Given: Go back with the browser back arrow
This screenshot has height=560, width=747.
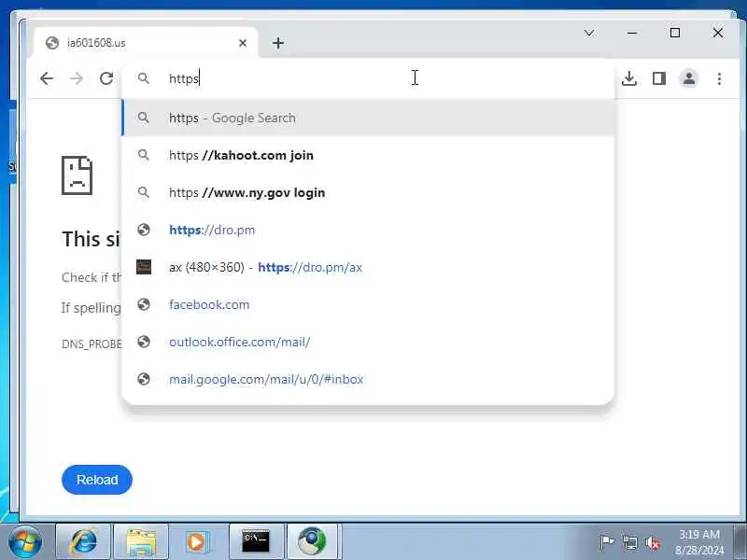Looking at the screenshot, I should pyautogui.click(x=47, y=78).
